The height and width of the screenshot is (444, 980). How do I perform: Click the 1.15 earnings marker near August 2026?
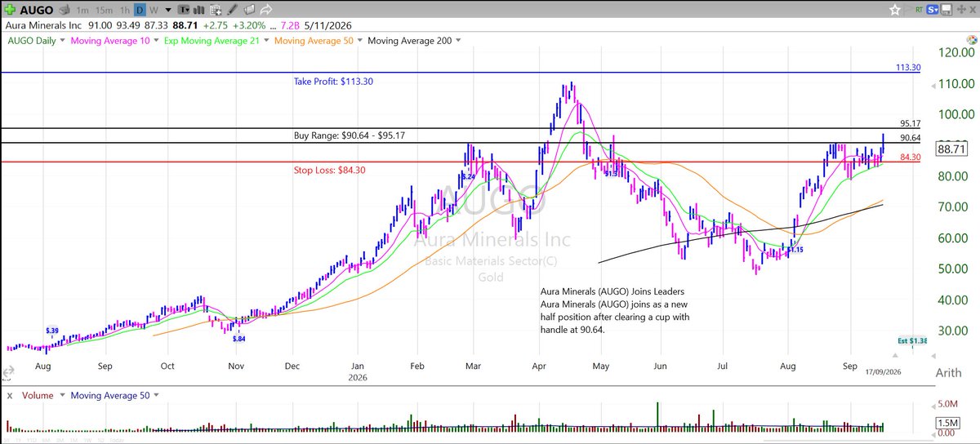pyautogui.click(x=796, y=249)
